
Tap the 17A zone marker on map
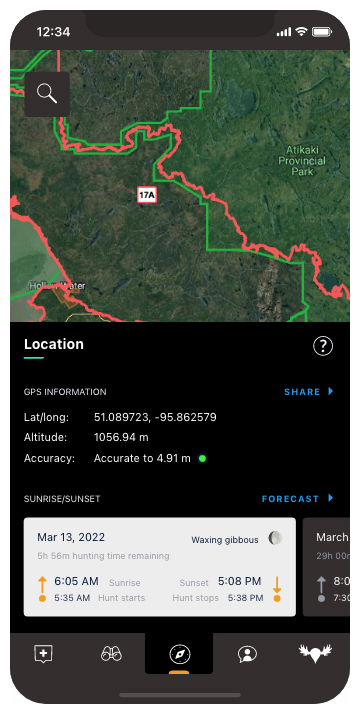point(147,196)
